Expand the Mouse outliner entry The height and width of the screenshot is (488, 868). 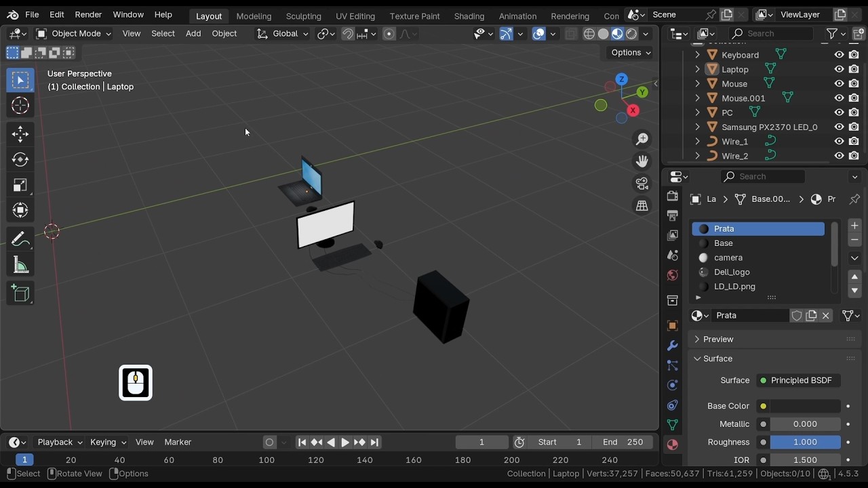tap(697, 84)
